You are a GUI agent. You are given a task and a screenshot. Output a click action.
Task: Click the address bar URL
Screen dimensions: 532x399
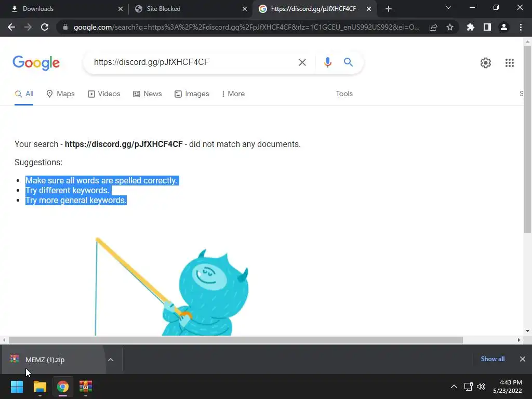246,27
